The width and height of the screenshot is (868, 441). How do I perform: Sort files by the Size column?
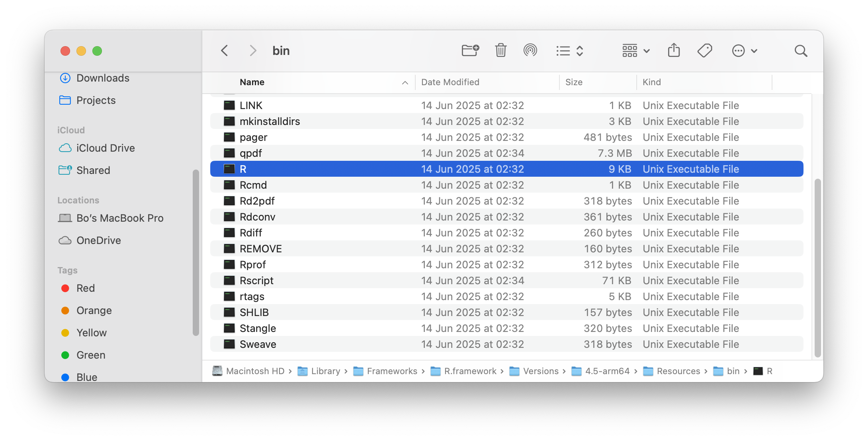point(574,82)
